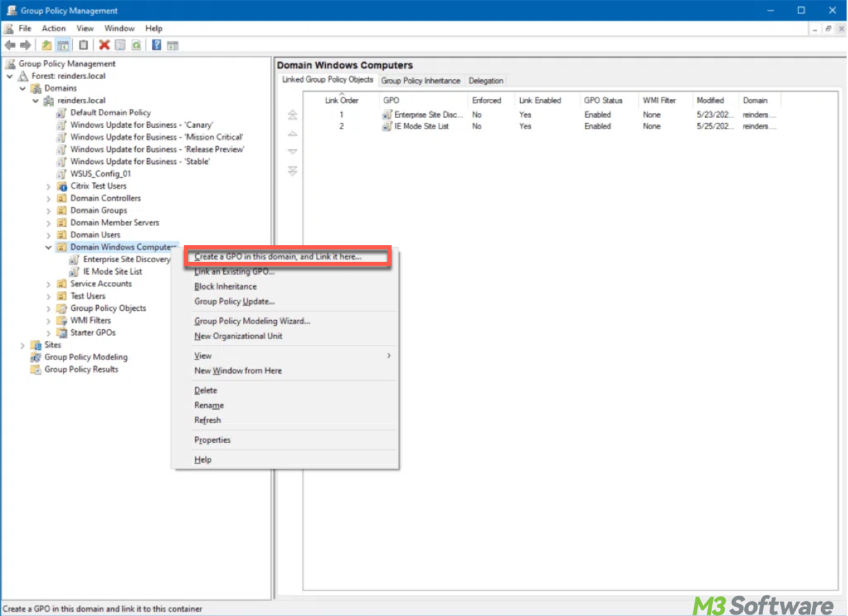
Task: Click the Default Domain Policy GPO icon
Action: coord(62,112)
